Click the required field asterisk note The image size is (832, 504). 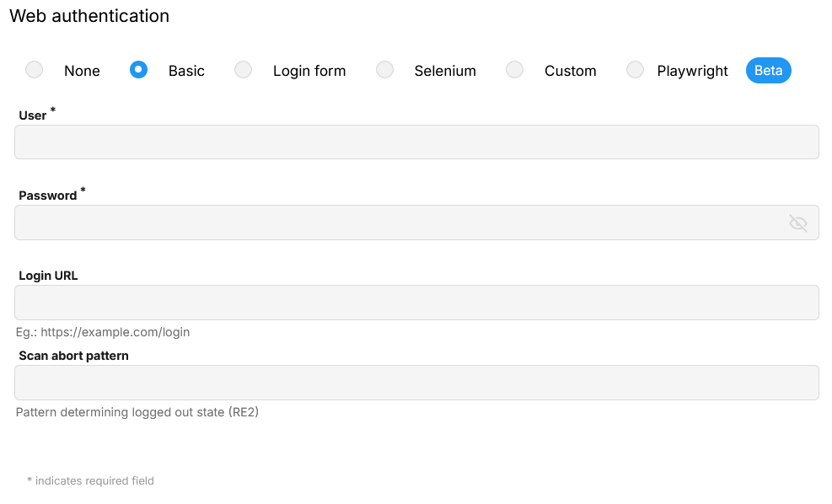[x=89, y=480]
